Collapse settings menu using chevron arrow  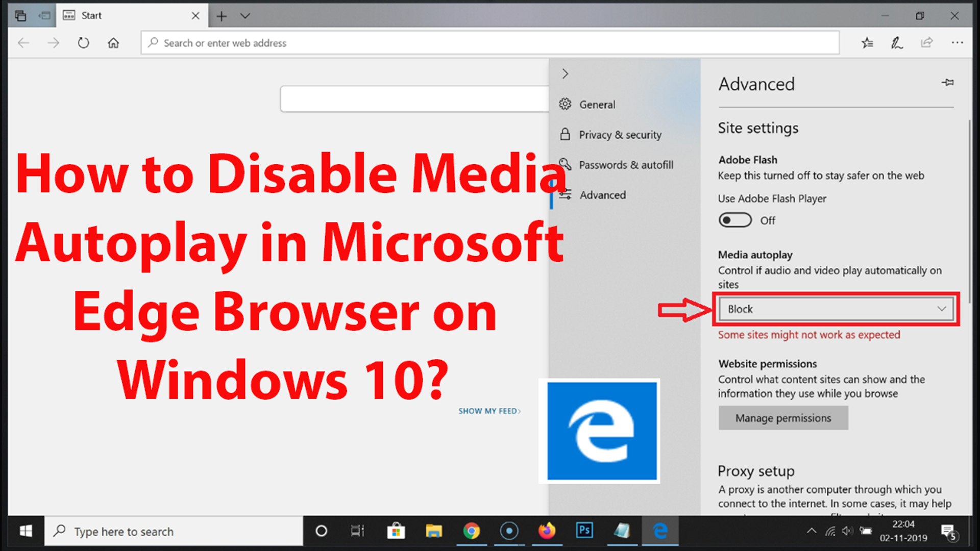pos(565,74)
